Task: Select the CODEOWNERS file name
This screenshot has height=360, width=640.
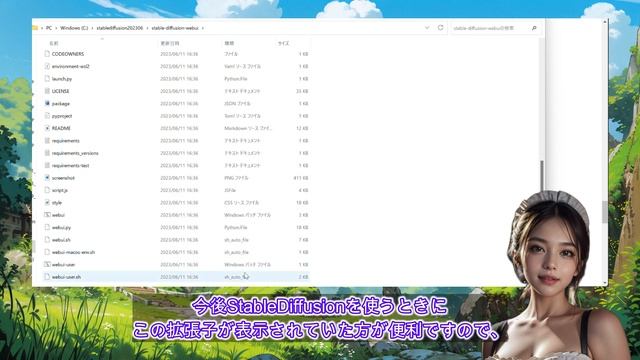Action: [x=68, y=54]
